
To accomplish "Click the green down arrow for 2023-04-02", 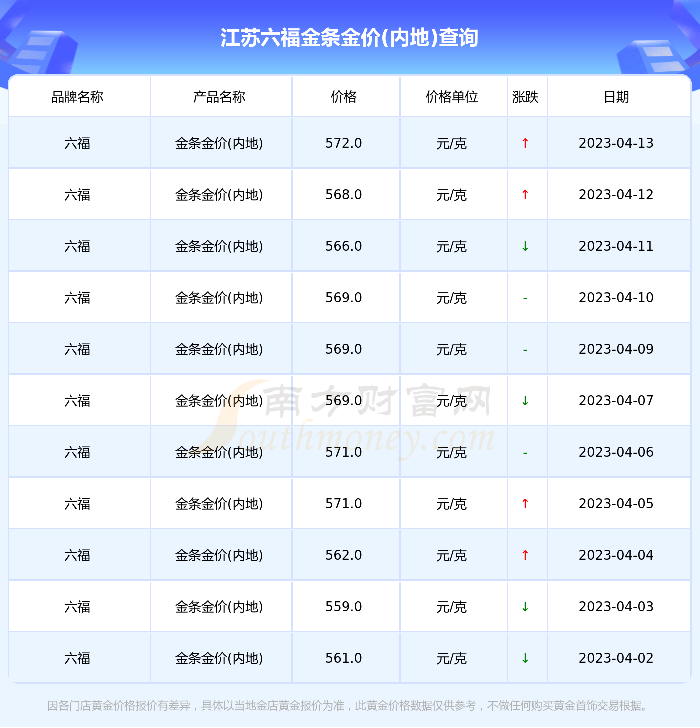I will pos(525,658).
